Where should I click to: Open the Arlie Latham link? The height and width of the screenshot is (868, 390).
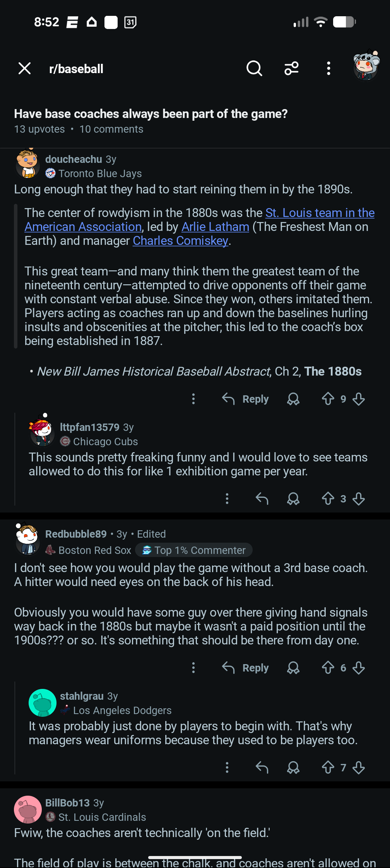(215, 227)
